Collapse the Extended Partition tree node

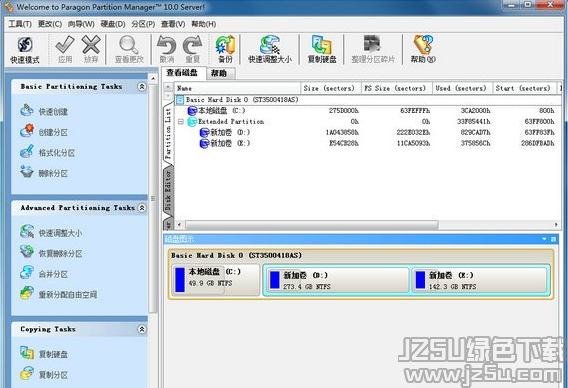[180, 122]
